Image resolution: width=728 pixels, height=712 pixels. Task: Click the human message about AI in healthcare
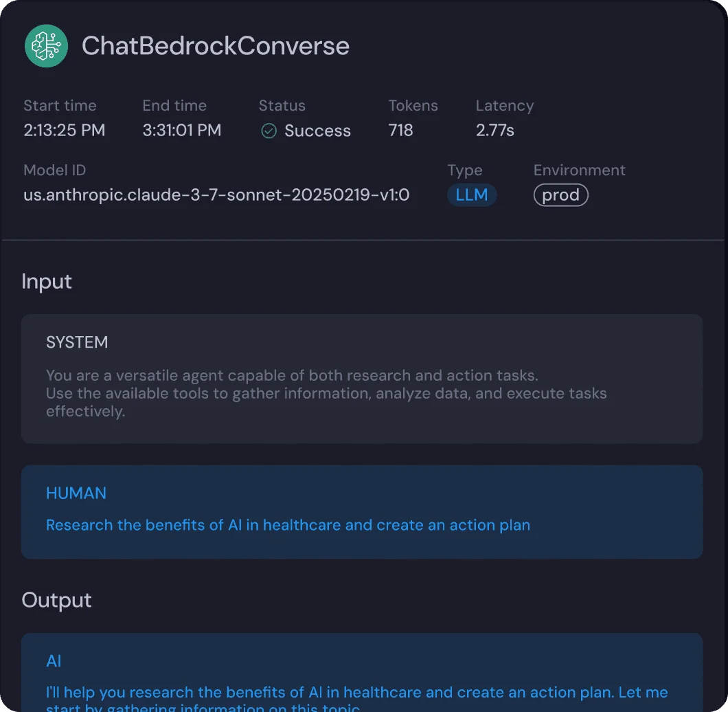tap(288, 525)
